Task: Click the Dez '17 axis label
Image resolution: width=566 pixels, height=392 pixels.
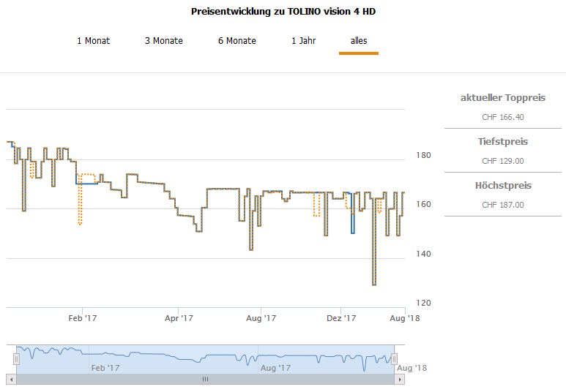Action: pos(341,318)
